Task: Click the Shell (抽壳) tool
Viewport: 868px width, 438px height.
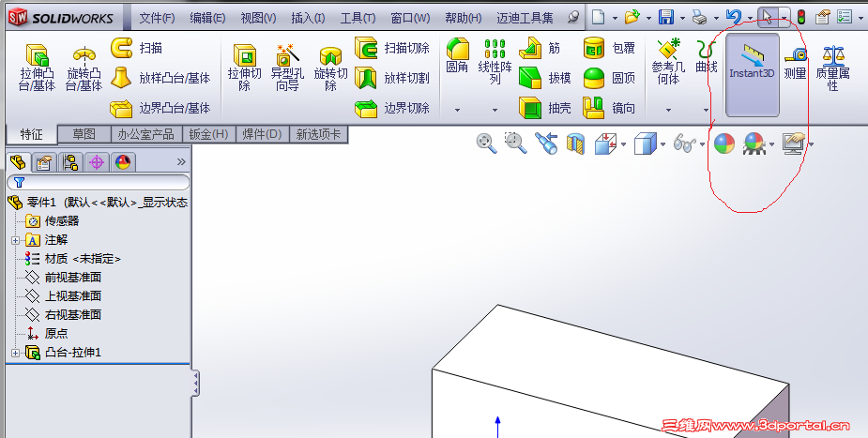Action: (545, 109)
